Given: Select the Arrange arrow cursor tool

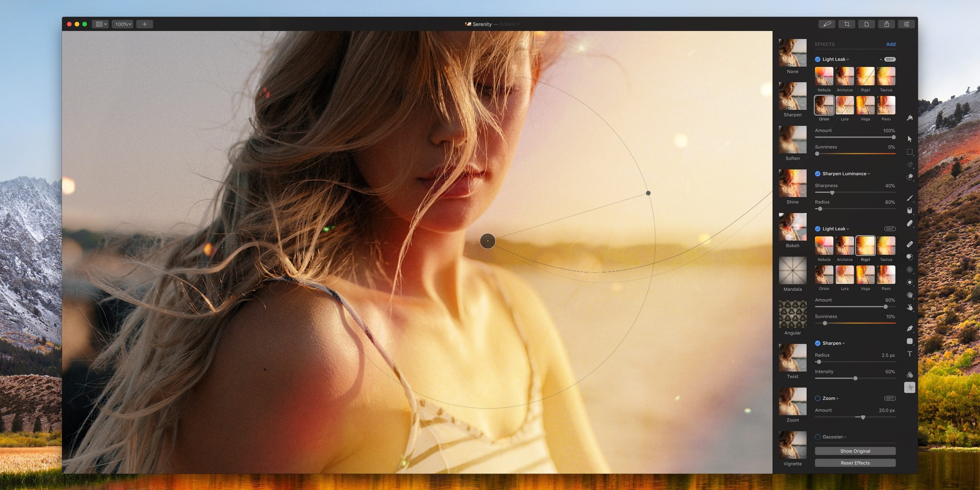Looking at the screenshot, I should pyautogui.click(x=910, y=139).
